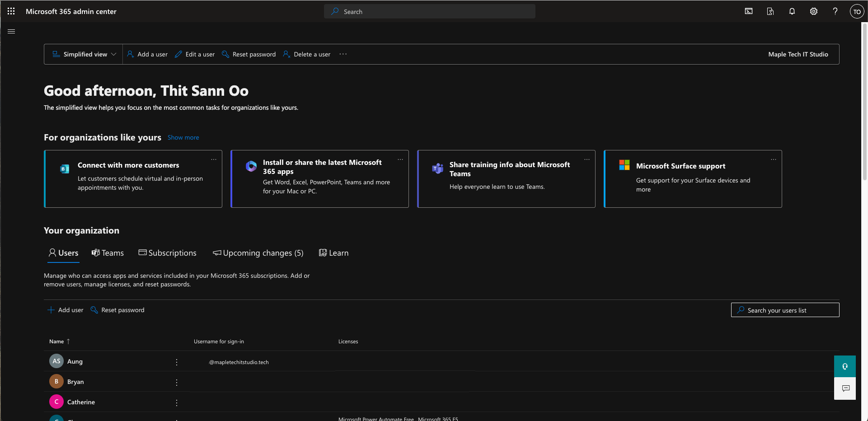Switch to the Users tab
The image size is (868, 421).
pos(64,253)
